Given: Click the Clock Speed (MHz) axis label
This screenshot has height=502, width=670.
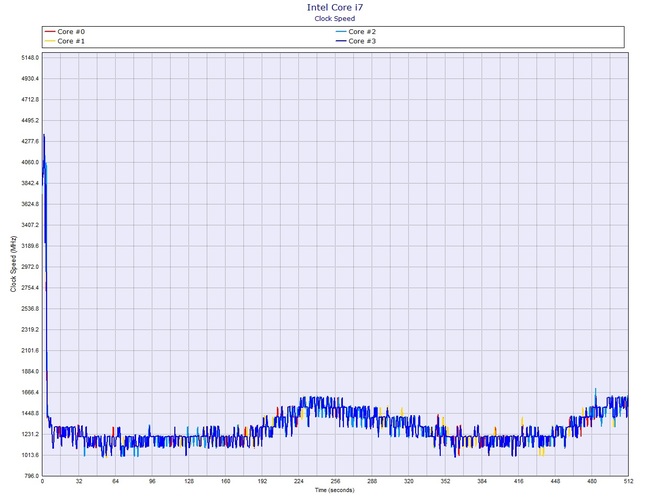Looking at the screenshot, I should click(x=13, y=264).
